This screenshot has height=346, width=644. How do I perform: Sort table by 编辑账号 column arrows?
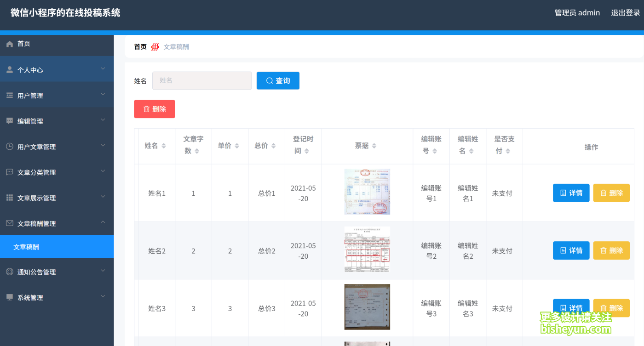[x=435, y=151]
